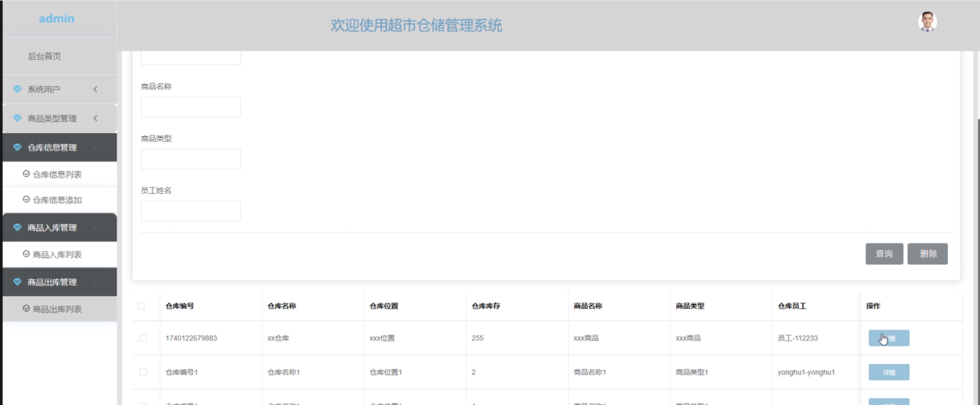The image size is (980, 405).
Task: Toggle the select-all checkbox in table header
Action: pyautogui.click(x=142, y=306)
